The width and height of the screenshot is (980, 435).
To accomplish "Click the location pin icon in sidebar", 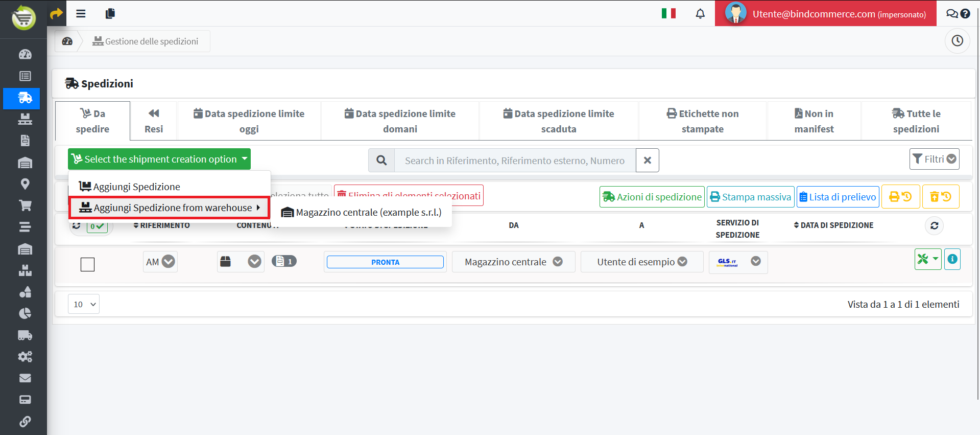I will pos(25,184).
